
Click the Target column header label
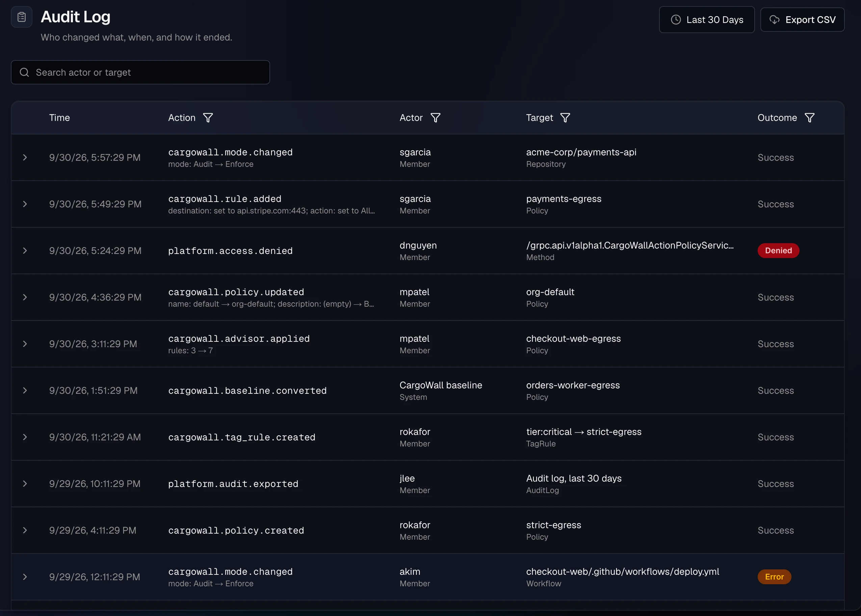[540, 118]
